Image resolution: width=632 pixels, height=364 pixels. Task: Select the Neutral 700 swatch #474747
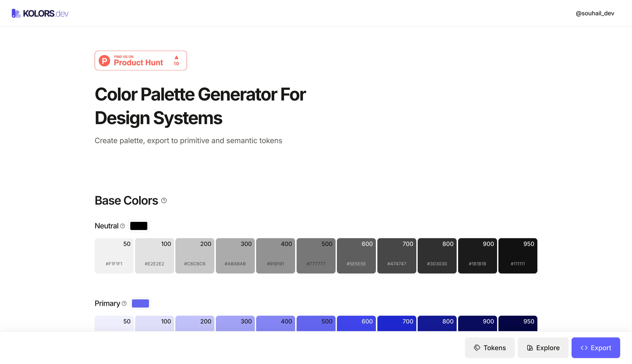click(396, 256)
